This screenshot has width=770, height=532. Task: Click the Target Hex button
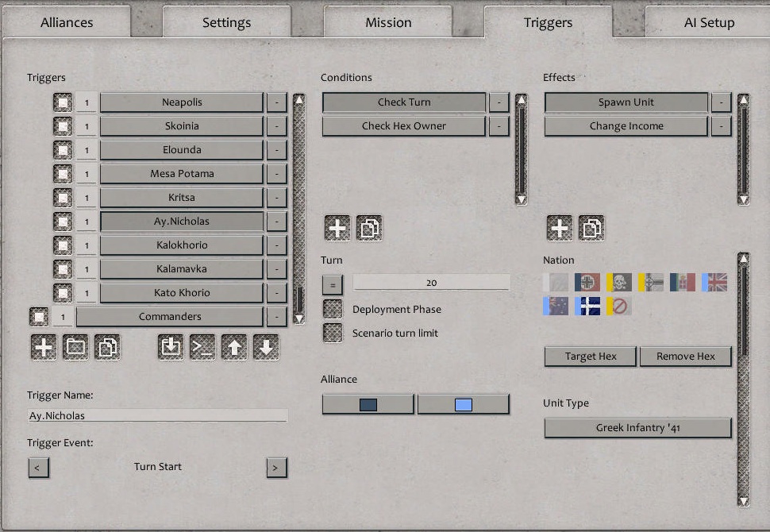(591, 357)
